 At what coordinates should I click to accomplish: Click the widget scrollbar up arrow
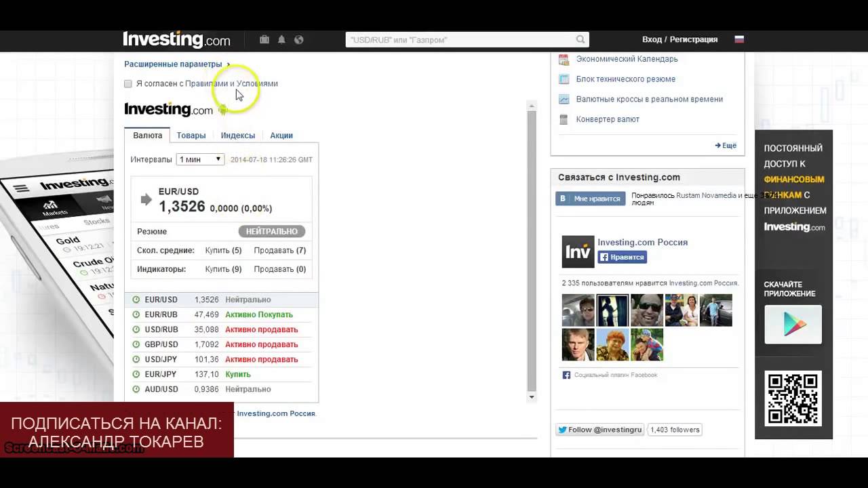pos(532,106)
